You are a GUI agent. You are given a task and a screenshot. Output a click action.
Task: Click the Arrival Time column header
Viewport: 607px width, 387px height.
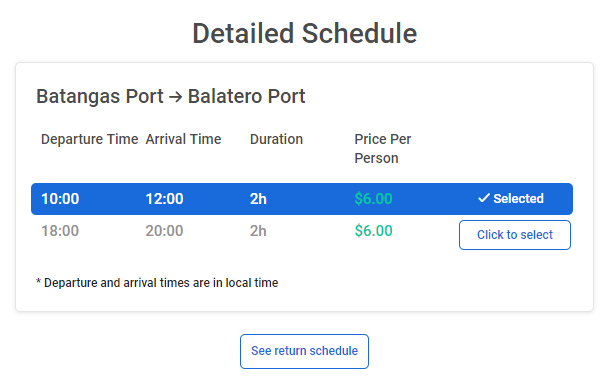coord(183,139)
